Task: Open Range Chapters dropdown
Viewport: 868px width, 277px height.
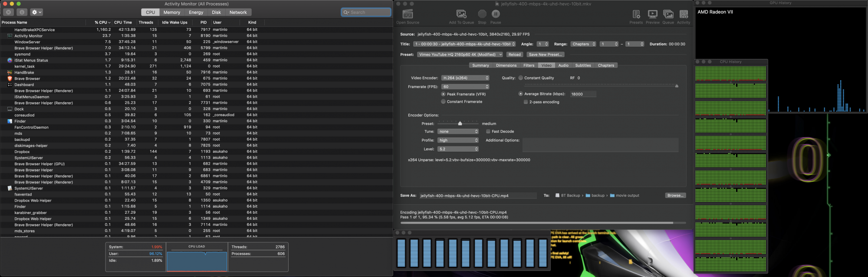Action: click(584, 44)
